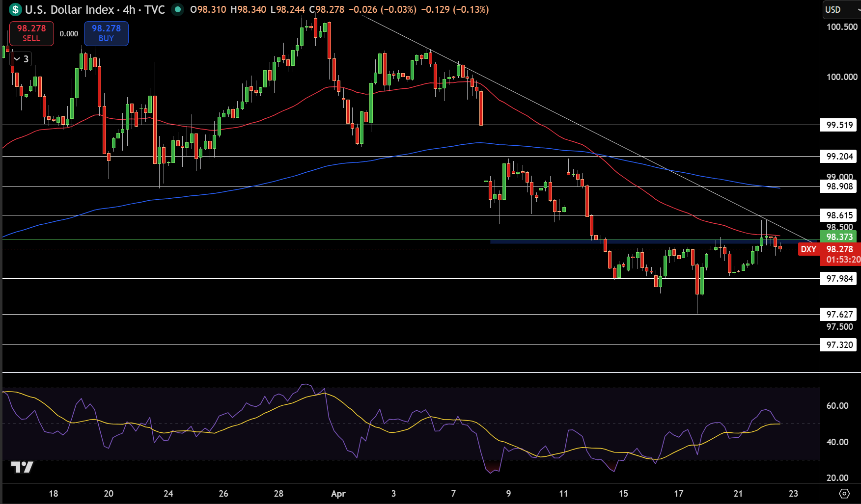Click the -0.129 (-0.13%) change value
Screen dimensions: 861x504
pyautogui.click(x=455, y=9)
